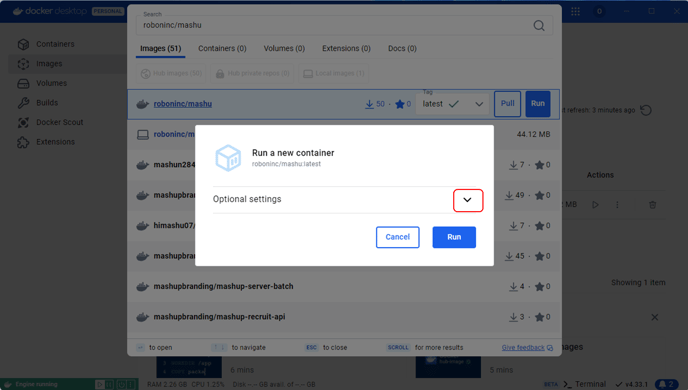The image size is (688, 390).
Task: Toggle the Hub images (50) filter
Action: click(172, 73)
